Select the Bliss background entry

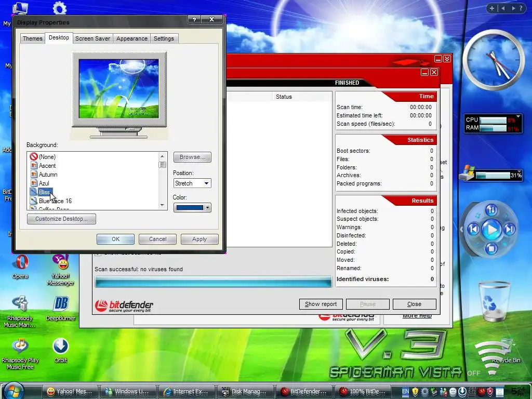tap(41, 192)
